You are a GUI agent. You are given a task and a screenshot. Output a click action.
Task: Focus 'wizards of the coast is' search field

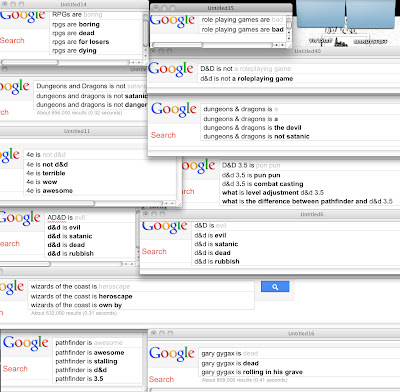(141, 286)
